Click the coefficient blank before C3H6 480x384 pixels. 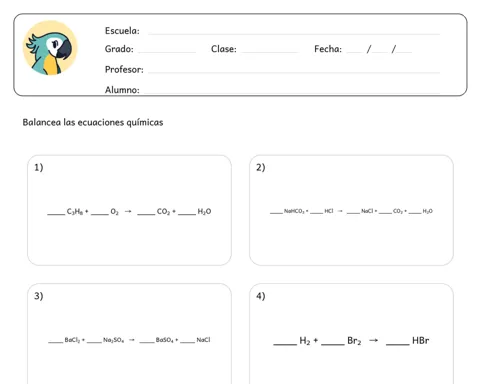56,214
